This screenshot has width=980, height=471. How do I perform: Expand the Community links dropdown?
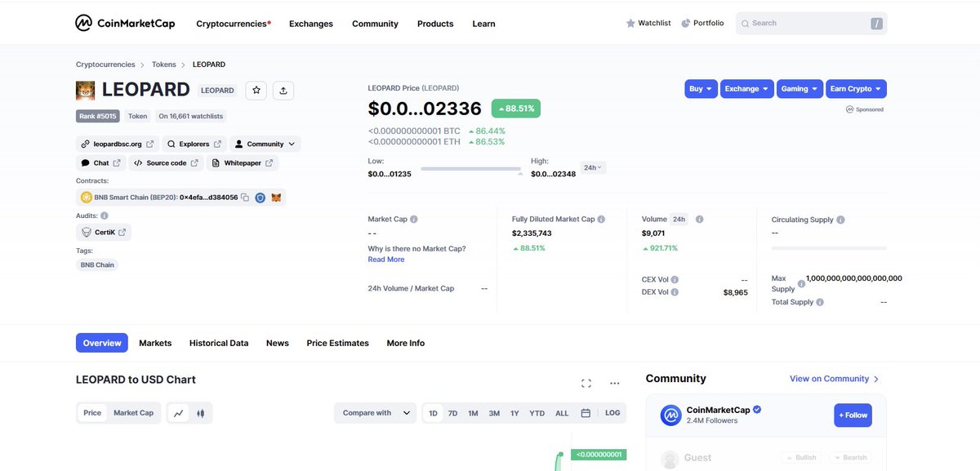tap(265, 144)
